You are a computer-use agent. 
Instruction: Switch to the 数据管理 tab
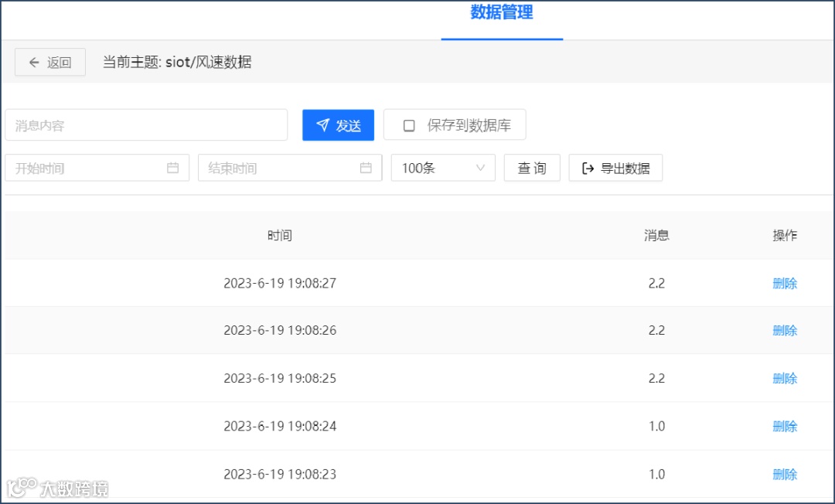click(502, 12)
